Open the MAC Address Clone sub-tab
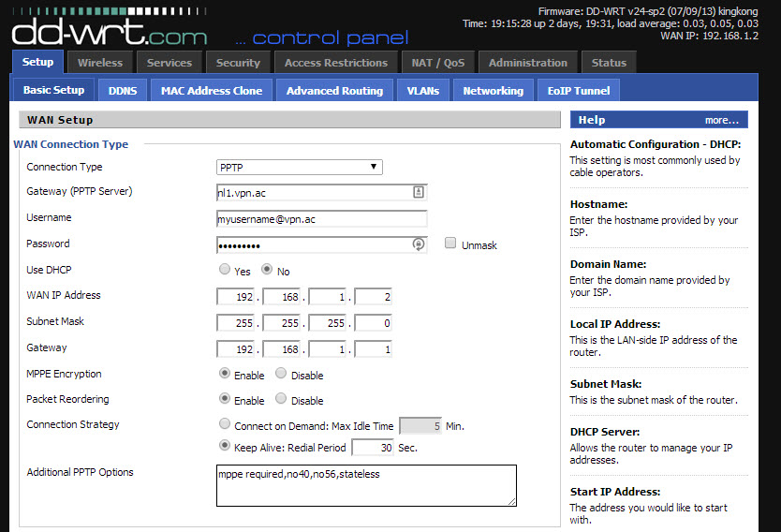 [212, 91]
